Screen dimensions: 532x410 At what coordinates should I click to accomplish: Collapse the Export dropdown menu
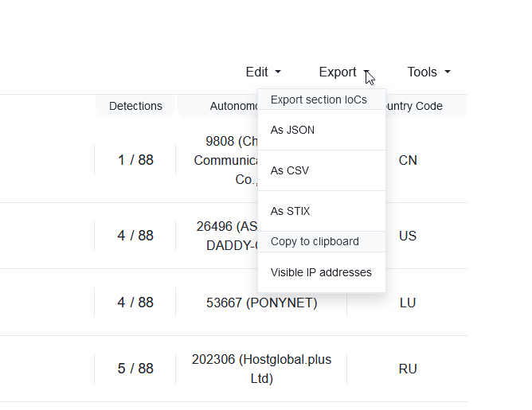(x=344, y=72)
